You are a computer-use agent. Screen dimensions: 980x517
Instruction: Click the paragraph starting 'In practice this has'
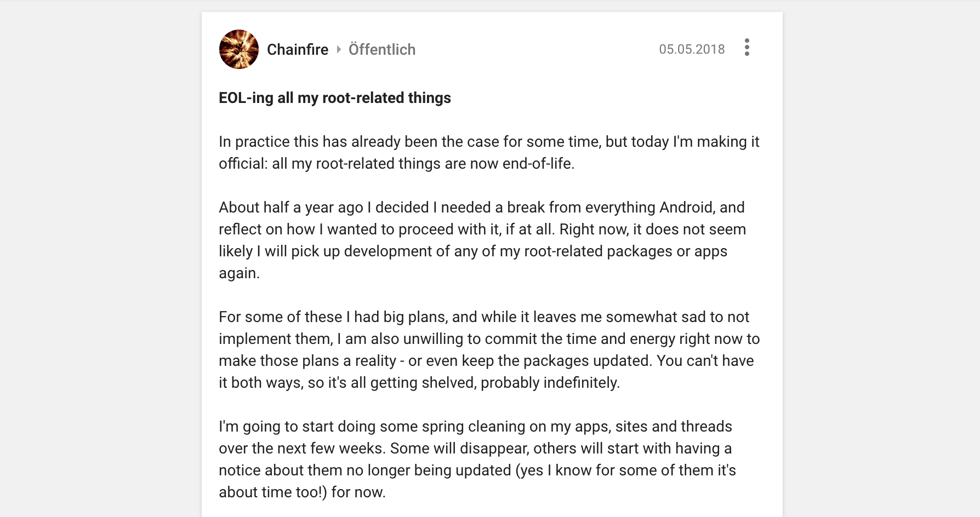pyautogui.click(x=489, y=153)
